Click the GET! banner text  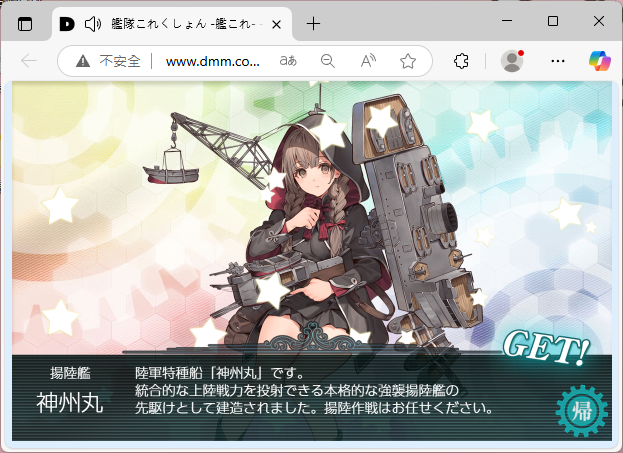(546, 348)
